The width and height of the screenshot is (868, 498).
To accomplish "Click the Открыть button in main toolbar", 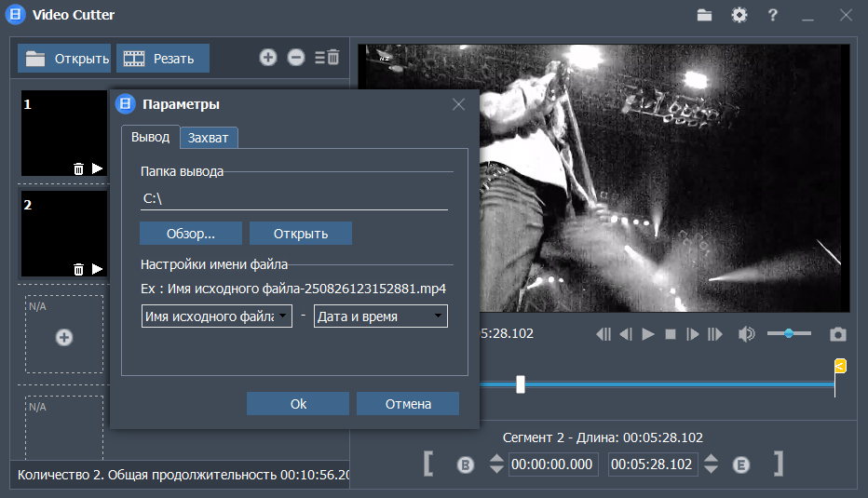I will (x=64, y=58).
